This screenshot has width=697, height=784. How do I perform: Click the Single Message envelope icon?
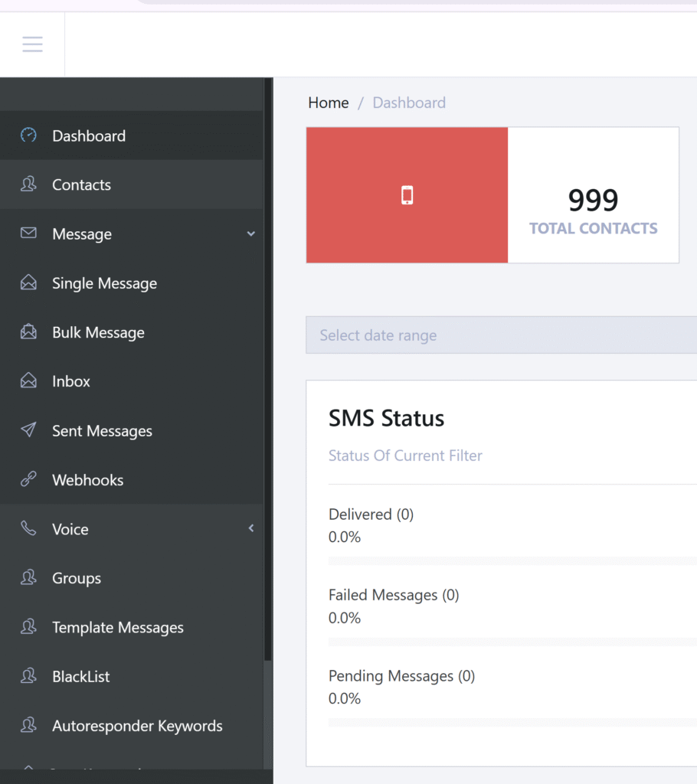point(28,283)
